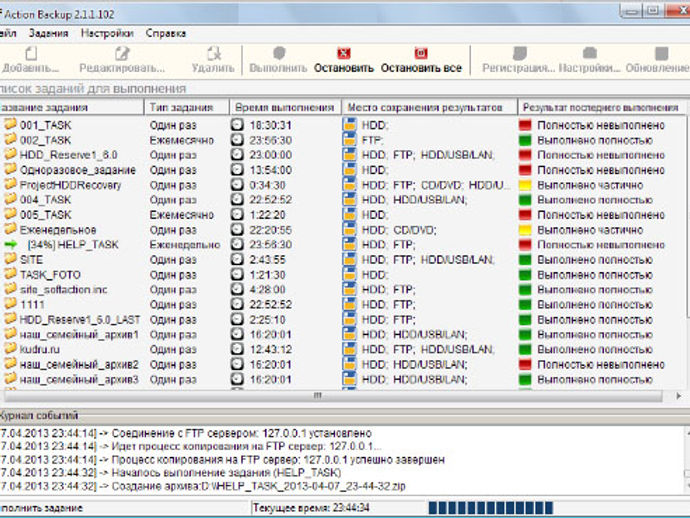Click the time value 0:34:30
Viewport: 690px width, 518px height.
click(268, 185)
